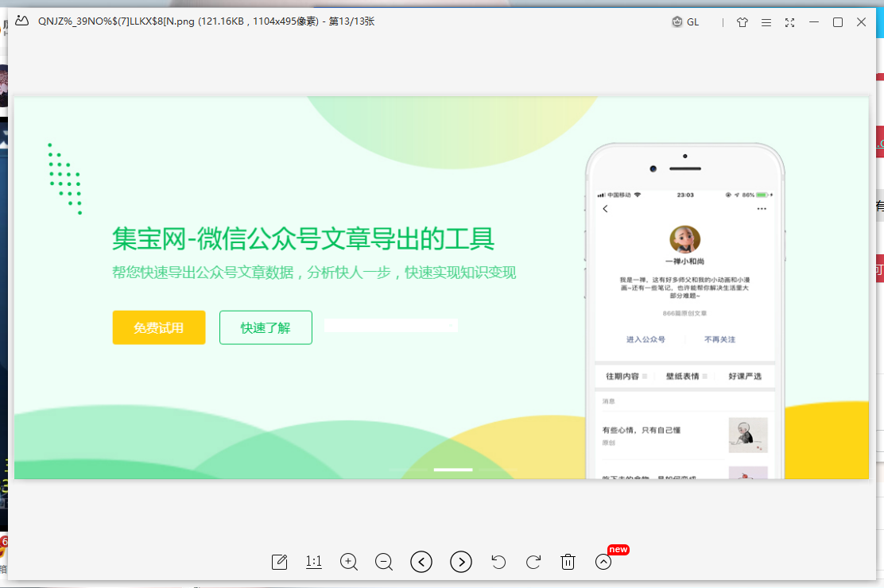This screenshot has width=884, height=588.
Task: Click the GL button in the title bar
Action: click(685, 22)
